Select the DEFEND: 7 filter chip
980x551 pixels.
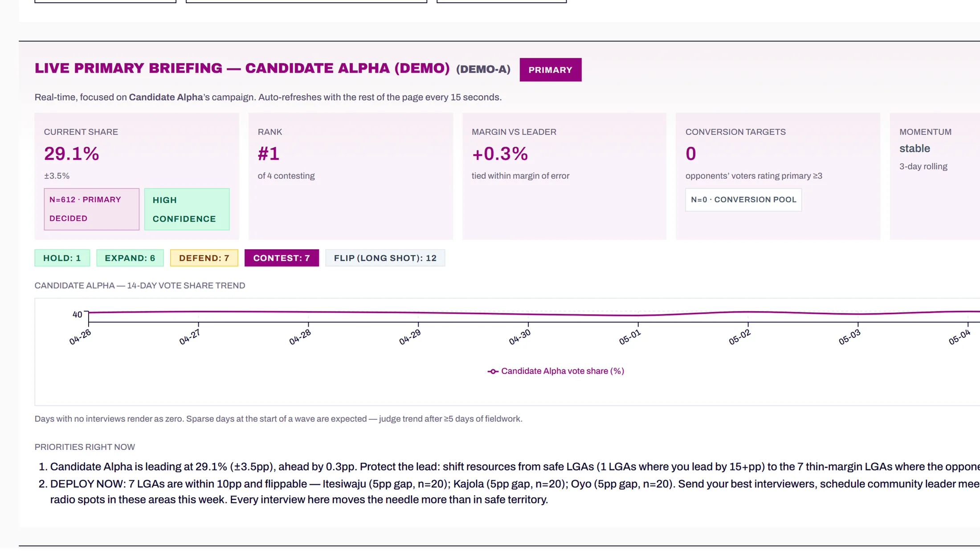tap(204, 258)
